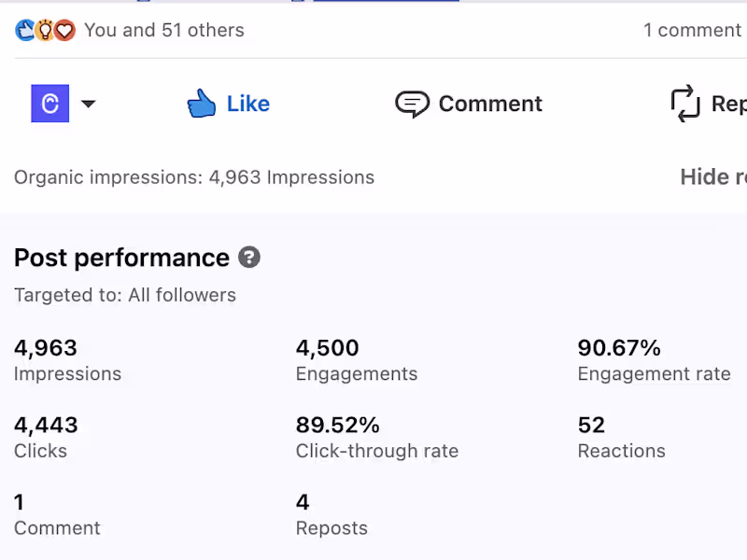Click the red heart reaction emoji
The image size is (747, 560).
pos(63,31)
